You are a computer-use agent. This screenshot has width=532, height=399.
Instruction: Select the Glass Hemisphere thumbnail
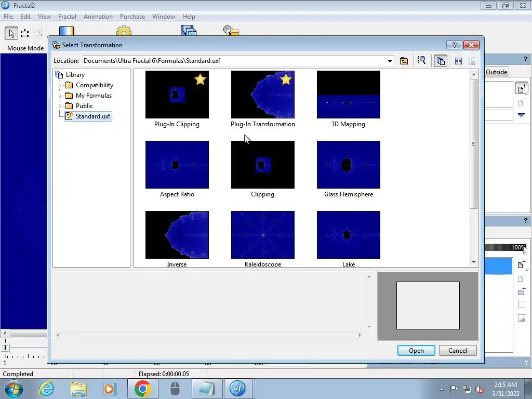[x=349, y=165]
